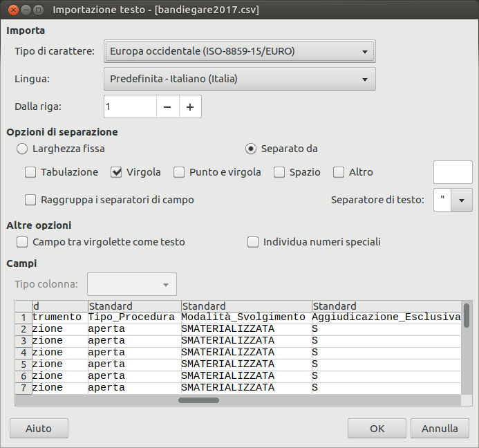The width and height of the screenshot is (479, 448).
Task: Click row number 6 in preview table
Action: click(x=24, y=376)
